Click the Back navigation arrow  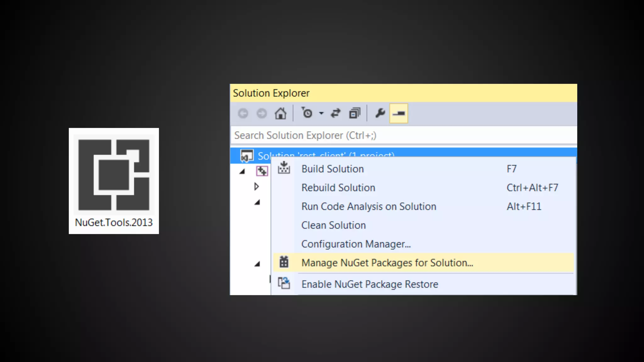coord(243,113)
